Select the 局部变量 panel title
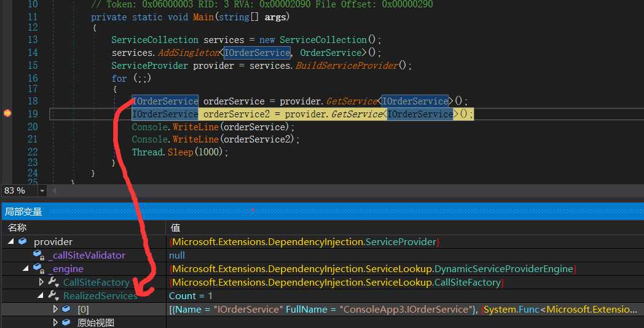 pyautogui.click(x=23, y=212)
